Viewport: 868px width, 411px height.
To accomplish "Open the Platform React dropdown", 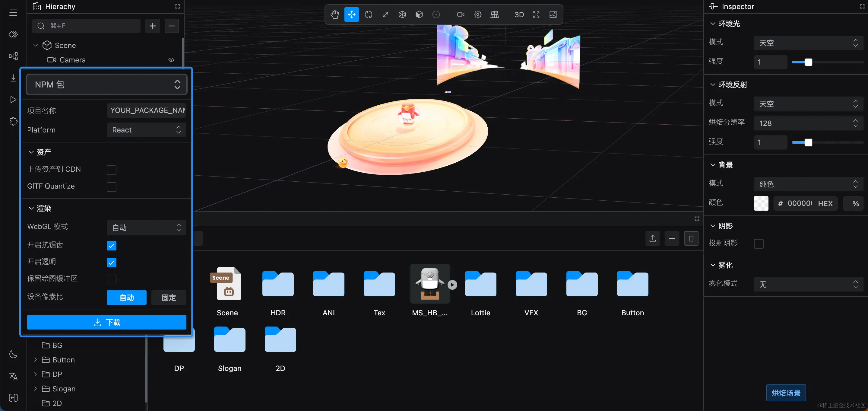I will click(146, 130).
